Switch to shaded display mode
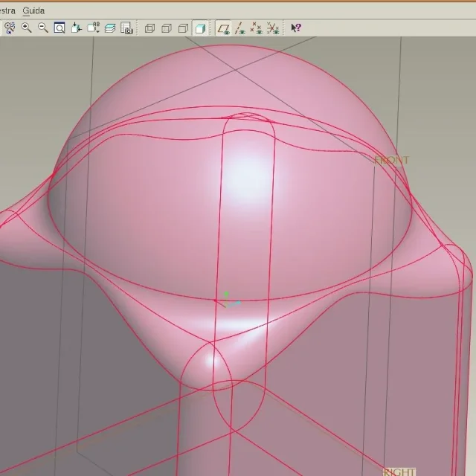Viewport: 476px width, 476px height. 200,28
